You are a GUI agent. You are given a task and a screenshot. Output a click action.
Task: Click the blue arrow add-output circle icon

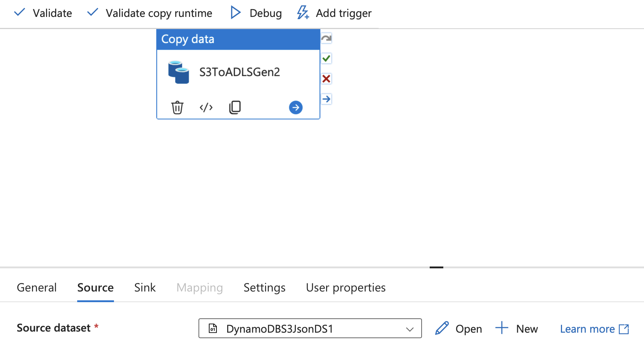(296, 107)
